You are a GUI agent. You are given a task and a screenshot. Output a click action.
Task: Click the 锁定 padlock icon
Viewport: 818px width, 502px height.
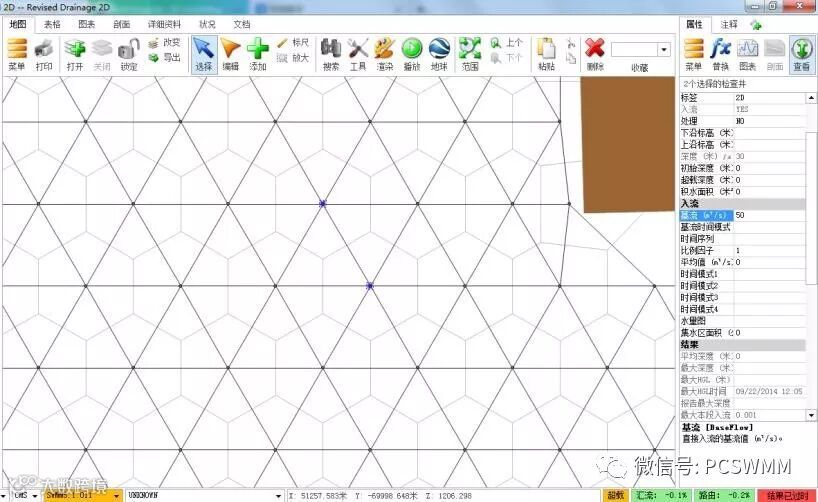pos(129,54)
